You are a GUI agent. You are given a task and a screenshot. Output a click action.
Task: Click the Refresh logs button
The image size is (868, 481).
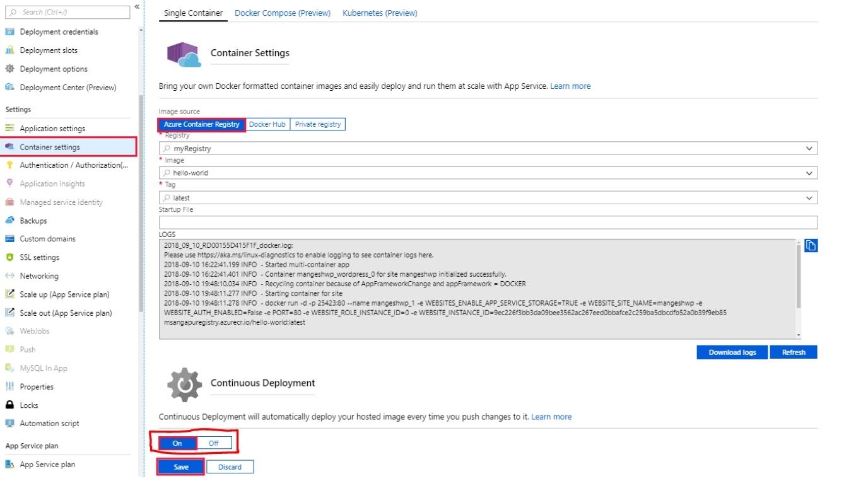[794, 352]
